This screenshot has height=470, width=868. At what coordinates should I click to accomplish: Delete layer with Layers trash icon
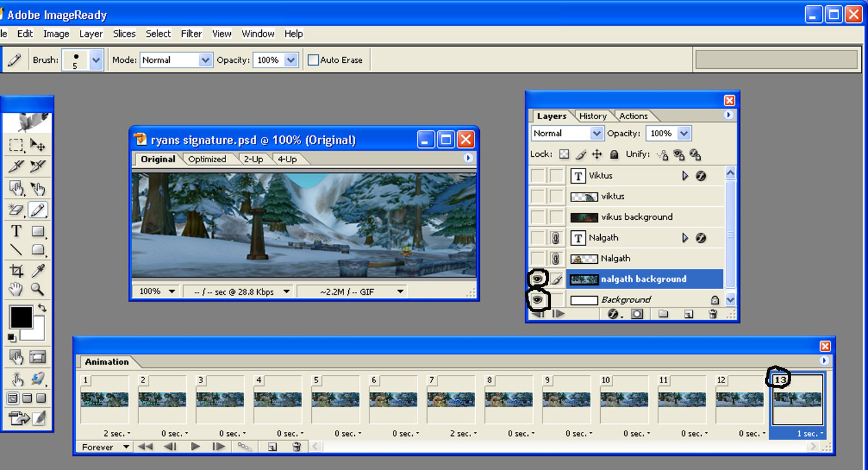coord(713,314)
